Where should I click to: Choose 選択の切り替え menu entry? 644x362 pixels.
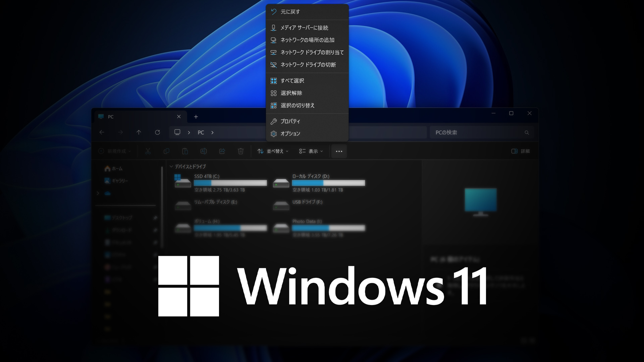tap(307, 105)
